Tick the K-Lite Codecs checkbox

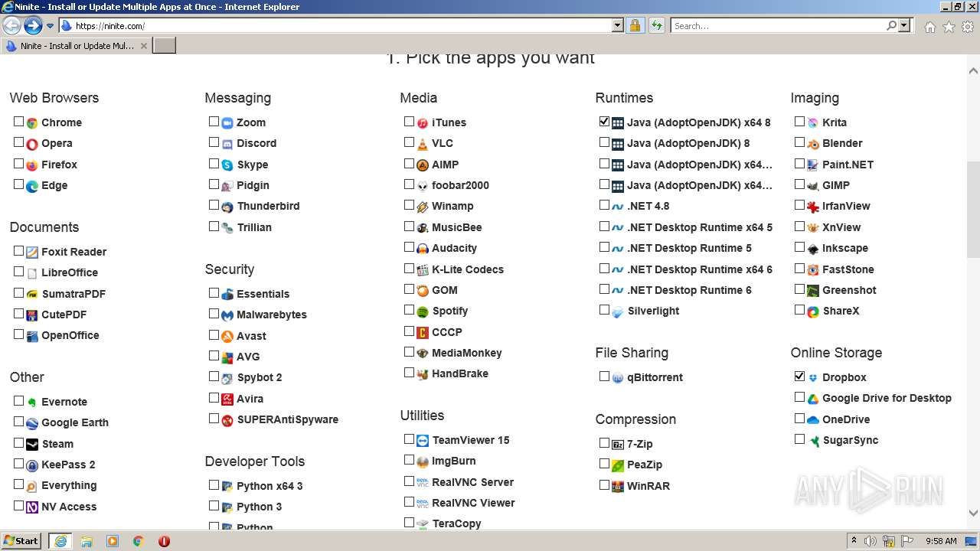[x=409, y=268]
